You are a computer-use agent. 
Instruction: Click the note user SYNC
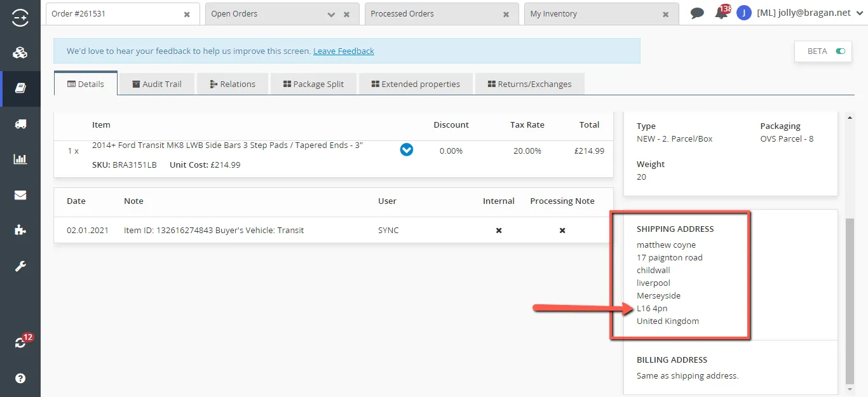[388, 230]
